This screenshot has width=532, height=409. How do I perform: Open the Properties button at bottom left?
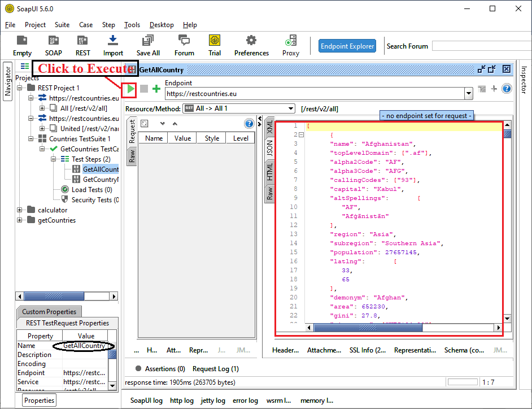pyautogui.click(x=40, y=400)
